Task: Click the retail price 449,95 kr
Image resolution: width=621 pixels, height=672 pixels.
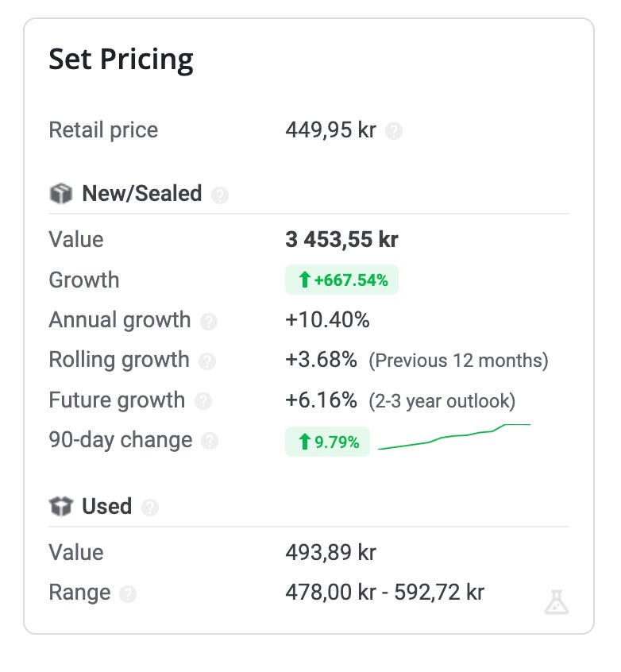Action: click(331, 129)
